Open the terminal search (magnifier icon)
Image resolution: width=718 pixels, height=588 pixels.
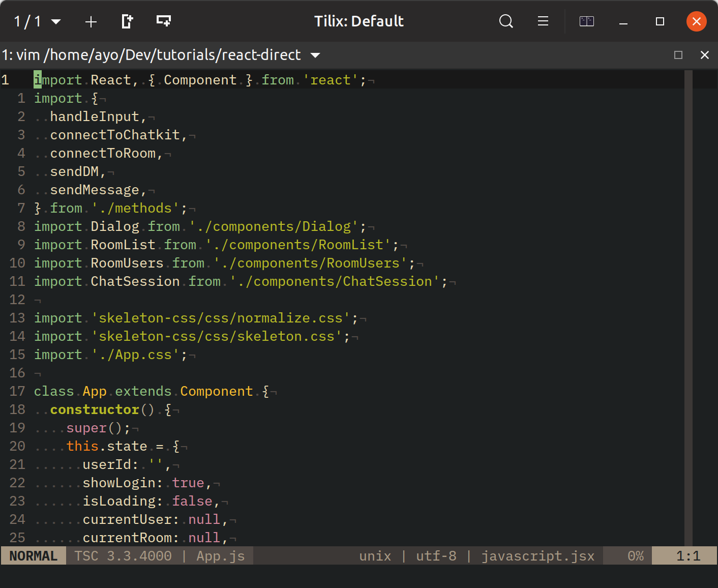[x=506, y=21]
